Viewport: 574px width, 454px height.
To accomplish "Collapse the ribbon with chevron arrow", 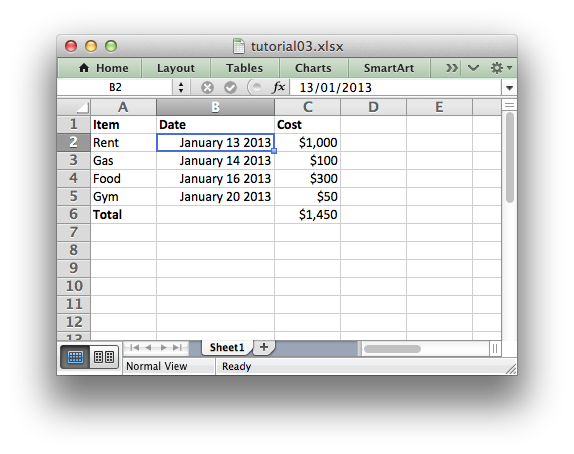I will (473, 68).
